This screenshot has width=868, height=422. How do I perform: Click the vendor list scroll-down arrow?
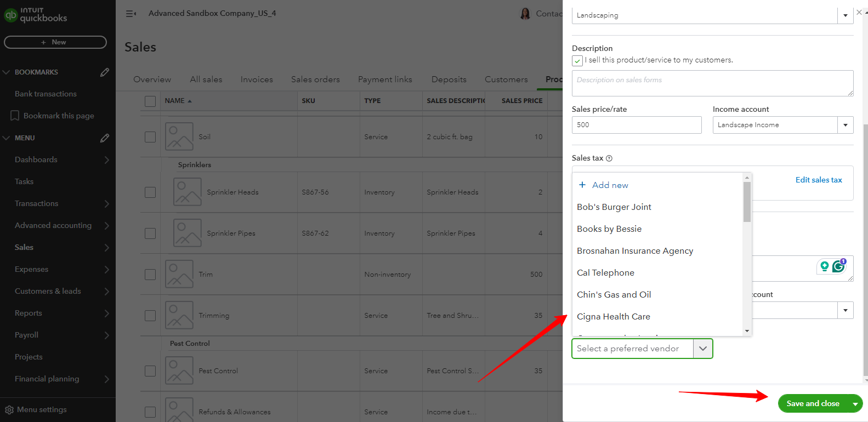pyautogui.click(x=747, y=331)
